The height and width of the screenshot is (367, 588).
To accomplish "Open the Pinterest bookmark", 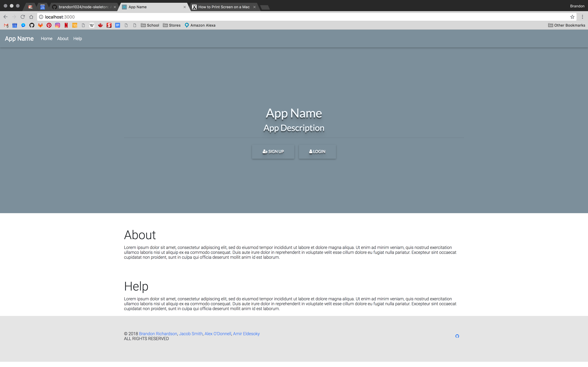I will click(49, 25).
